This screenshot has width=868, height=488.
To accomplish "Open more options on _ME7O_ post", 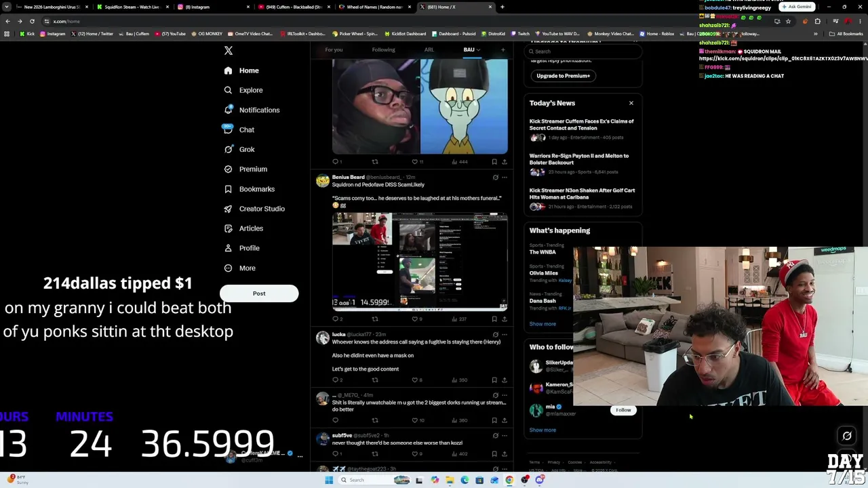I will pos(504,395).
